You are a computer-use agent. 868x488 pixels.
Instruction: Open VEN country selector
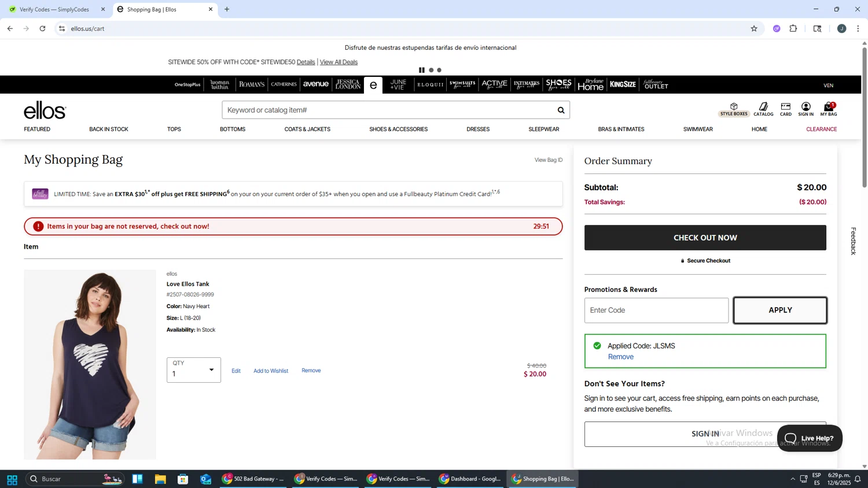point(829,86)
